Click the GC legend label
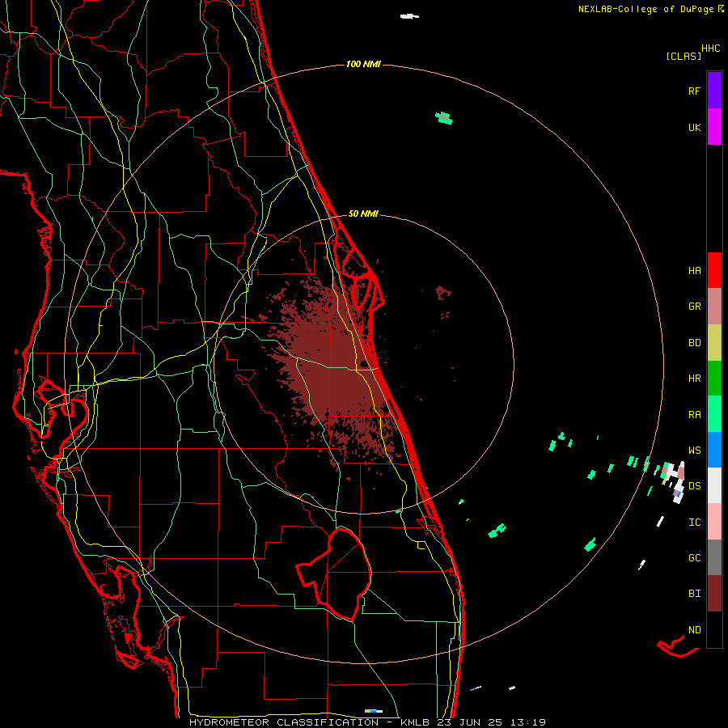The image size is (728, 728). pyautogui.click(x=694, y=557)
